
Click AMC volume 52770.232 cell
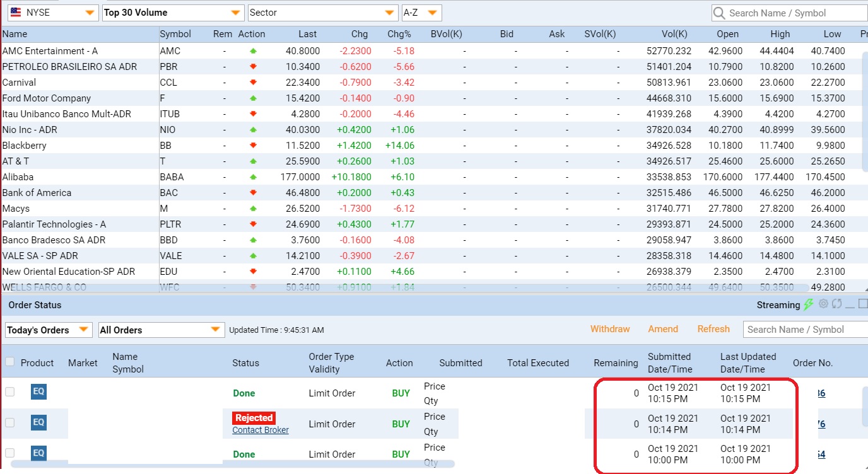(669, 51)
